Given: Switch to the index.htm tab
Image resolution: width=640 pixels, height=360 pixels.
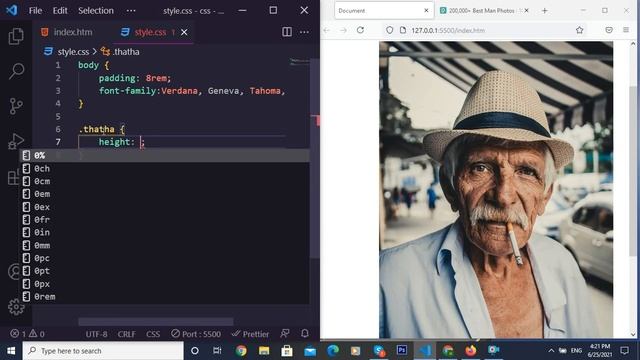Looking at the screenshot, I should click(67, 32).
